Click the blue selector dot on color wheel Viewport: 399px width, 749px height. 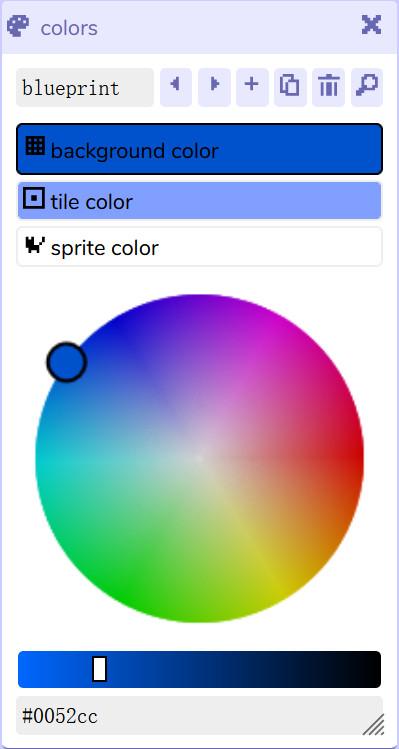pyautogui.click(x=67, y=362)
